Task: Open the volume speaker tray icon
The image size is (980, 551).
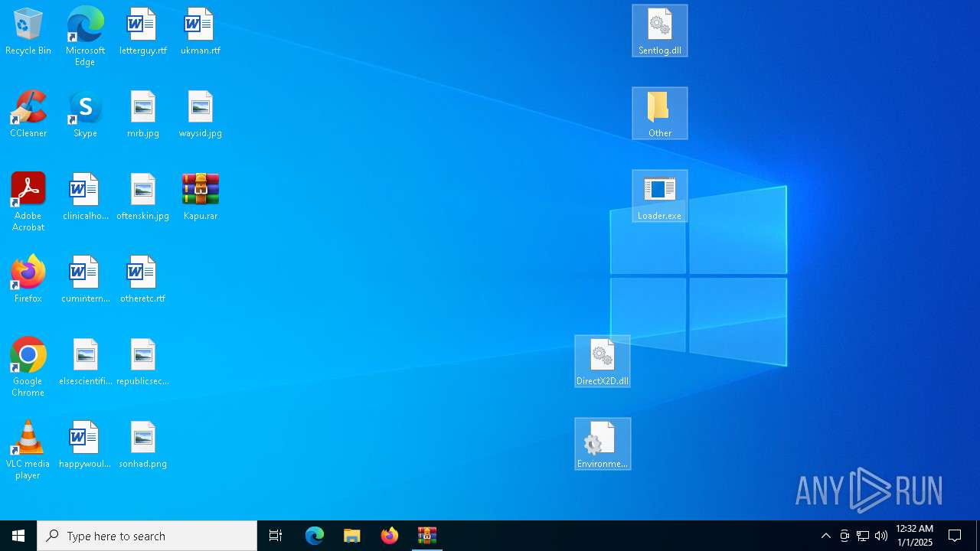Action: click(x=881, y=536)
